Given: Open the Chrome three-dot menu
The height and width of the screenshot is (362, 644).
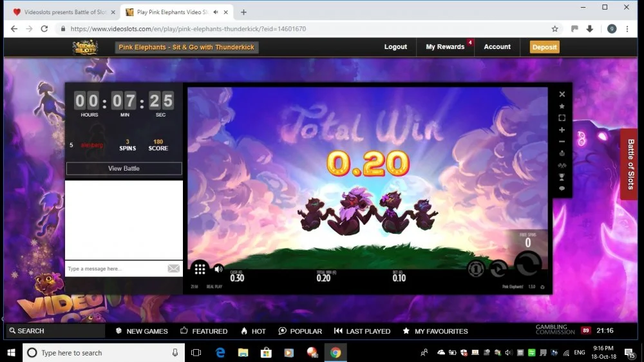Looking at the screenshot, I should 627,29.
